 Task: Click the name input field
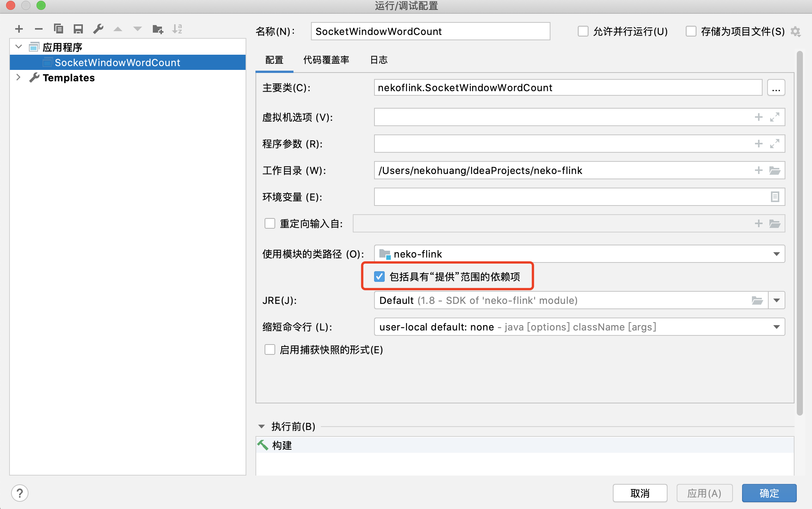(430, 31)
